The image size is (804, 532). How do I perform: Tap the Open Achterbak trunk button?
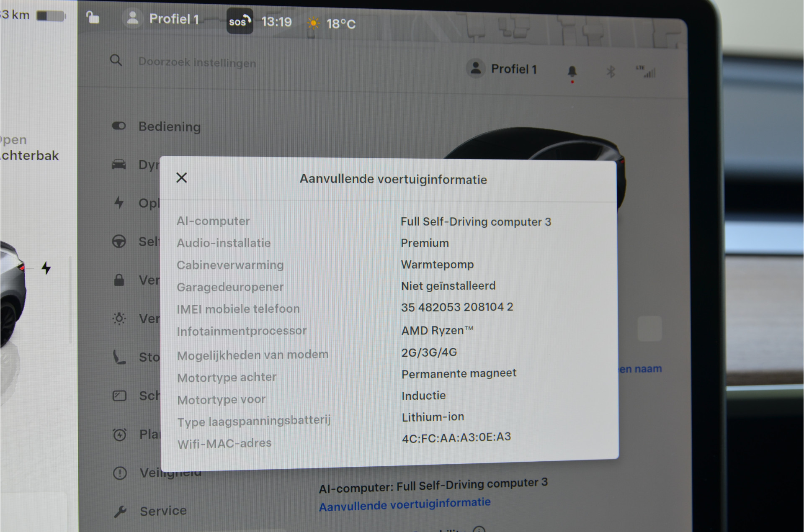(x=29, y=148)
